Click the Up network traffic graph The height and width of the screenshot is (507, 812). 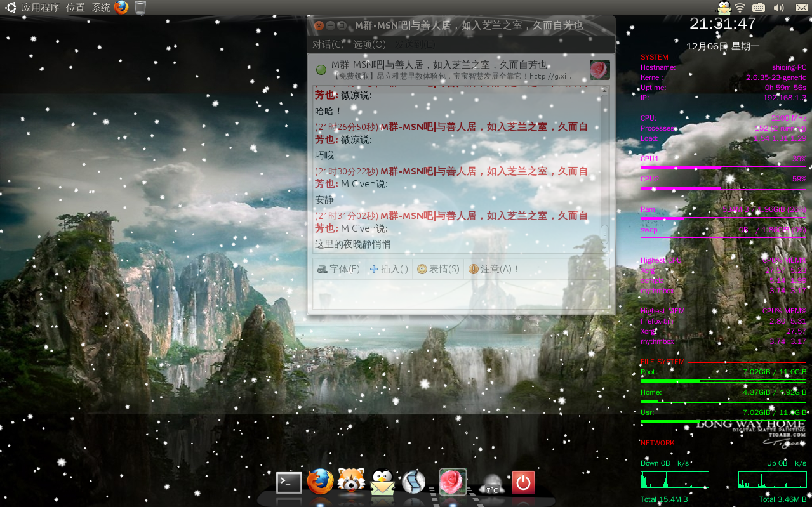pyautogui.click(x=772, y=480)
